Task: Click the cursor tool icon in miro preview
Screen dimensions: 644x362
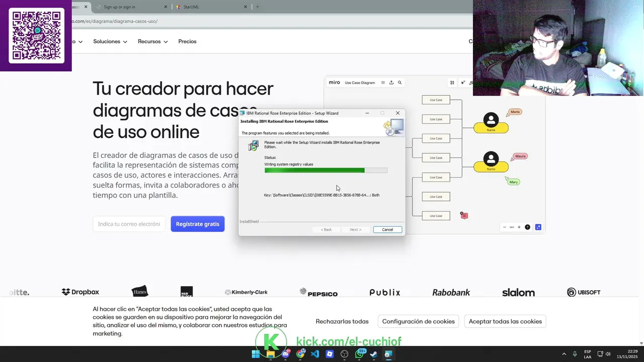Action: (463, 82)
